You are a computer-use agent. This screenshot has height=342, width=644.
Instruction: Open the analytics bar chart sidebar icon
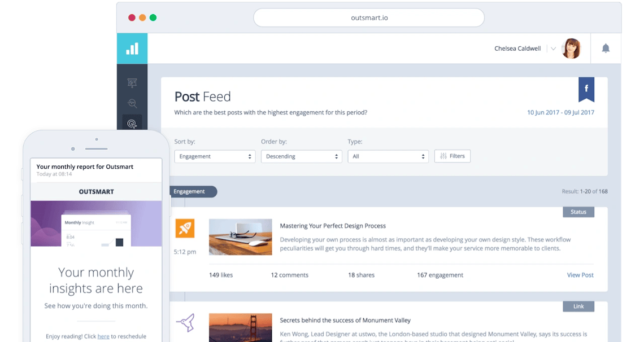coord(132,49)
